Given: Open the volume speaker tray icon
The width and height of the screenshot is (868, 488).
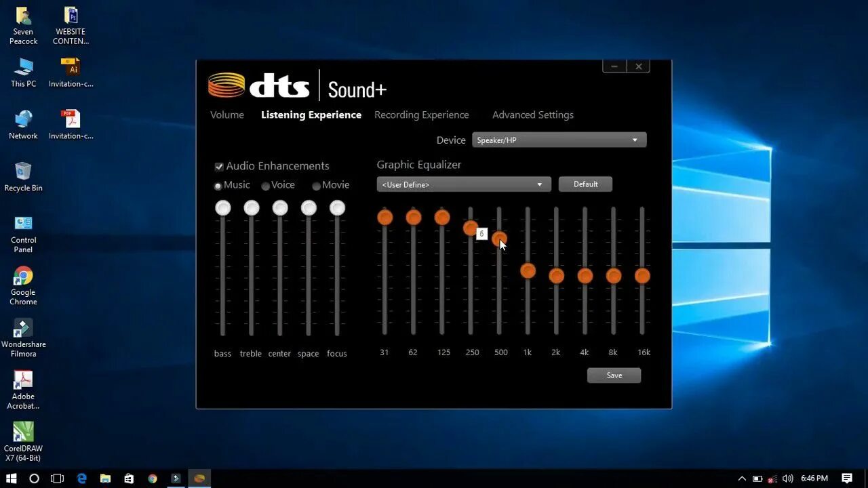Looking at the screenshot, I should tap(788, 479).
